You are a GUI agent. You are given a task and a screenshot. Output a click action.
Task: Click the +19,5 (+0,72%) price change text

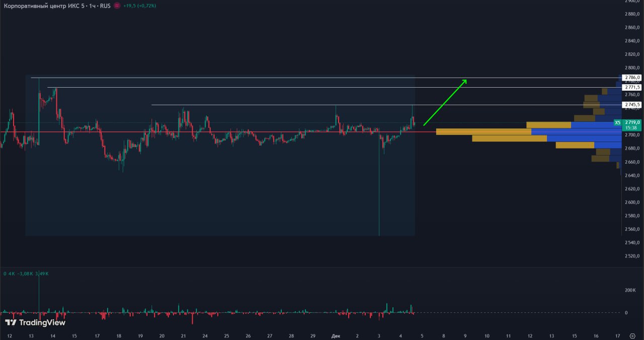click(139, 6)
